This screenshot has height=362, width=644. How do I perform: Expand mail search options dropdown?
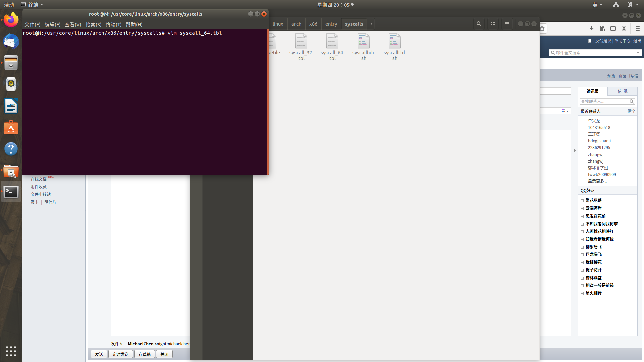coord(638,53)
